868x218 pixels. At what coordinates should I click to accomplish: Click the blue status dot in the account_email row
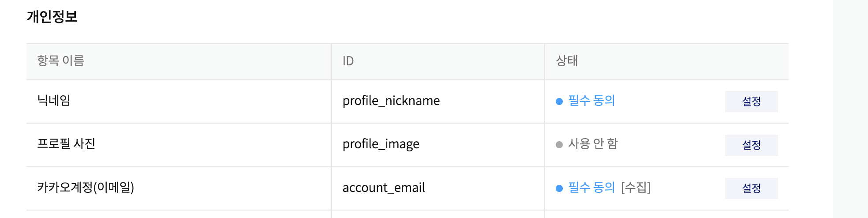[559, 188]
